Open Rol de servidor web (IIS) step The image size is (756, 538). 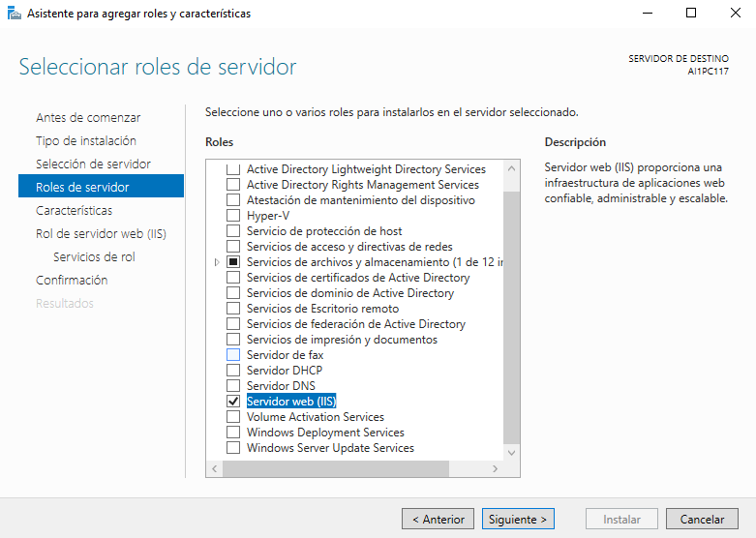101,234
